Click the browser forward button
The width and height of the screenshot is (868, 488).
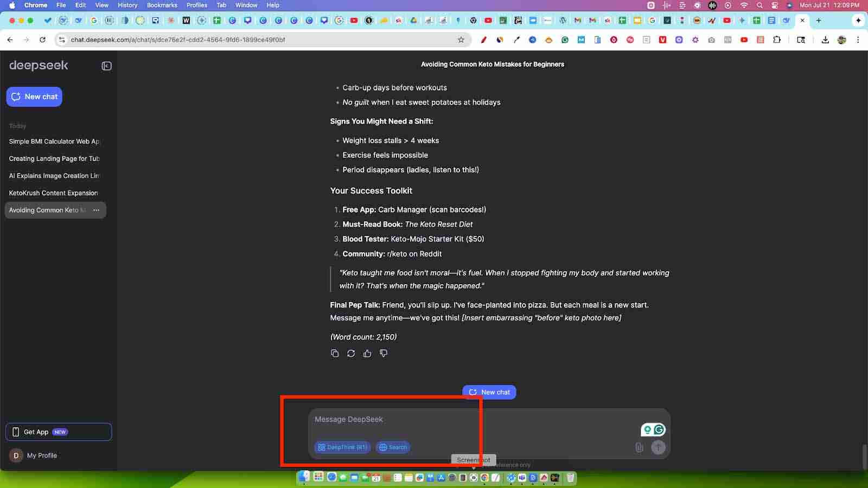pos(26,40)
